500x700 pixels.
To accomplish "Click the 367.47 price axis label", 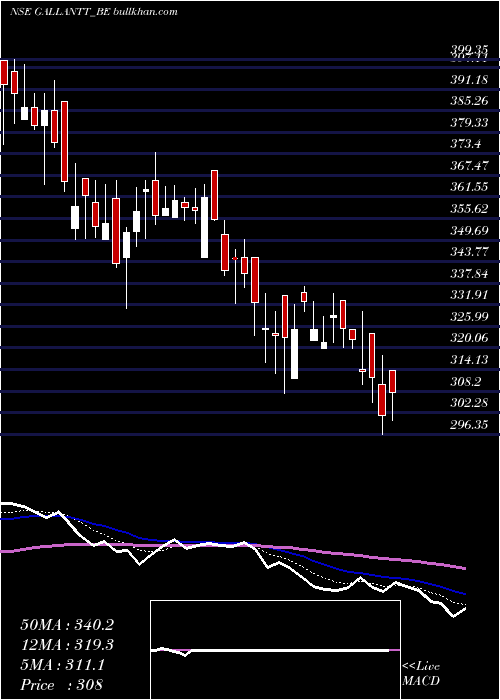I will click(x=469, y=166).
